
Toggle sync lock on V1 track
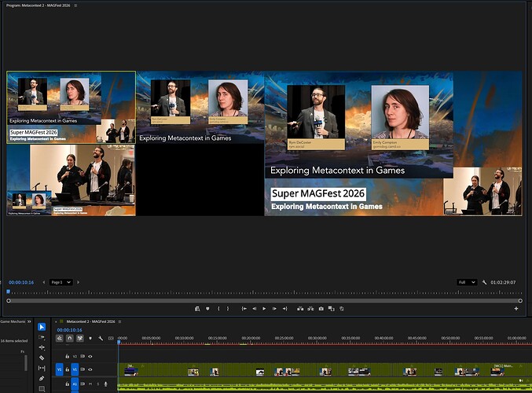point(83,369)
